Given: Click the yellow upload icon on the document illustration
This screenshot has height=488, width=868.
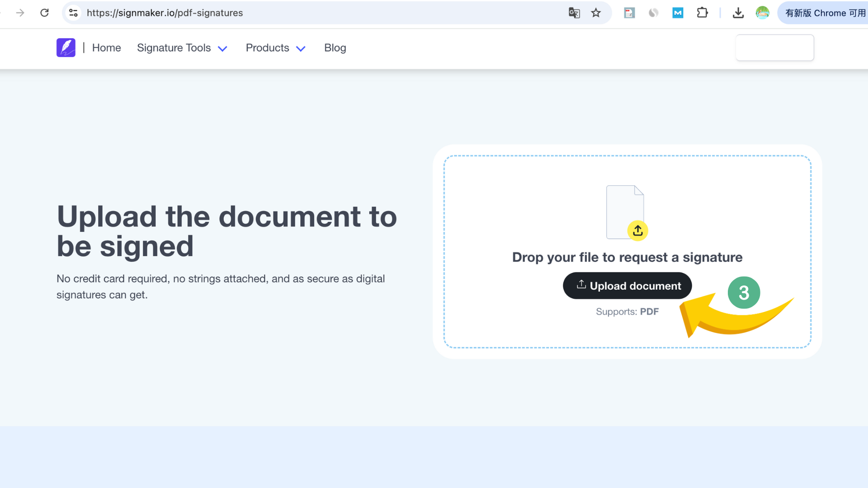Looking at the screenshot, I should 638,230.
